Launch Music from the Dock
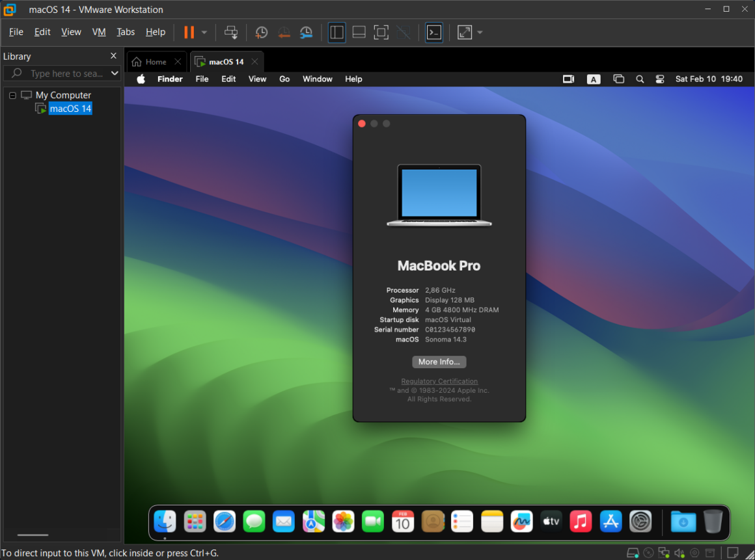755x560 pixels. [581, 522]
